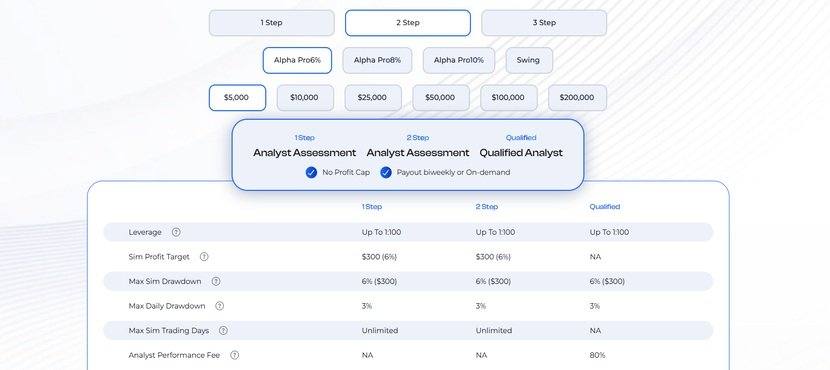The image size is (830, 370).
Task: Click the Qualified Analyst heading
Action: pyautogui.click(x=521, y=153)
